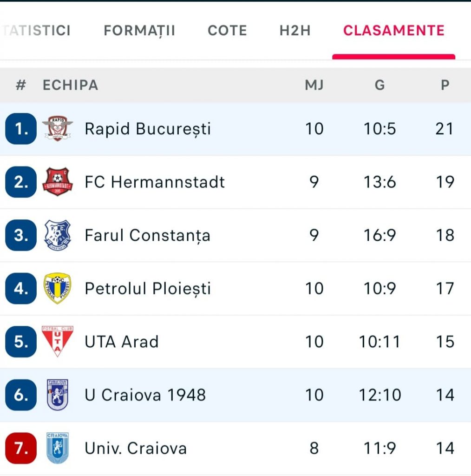471x476 pixels.
Task: Select the H2H tab
Action: tap(295, 31)
